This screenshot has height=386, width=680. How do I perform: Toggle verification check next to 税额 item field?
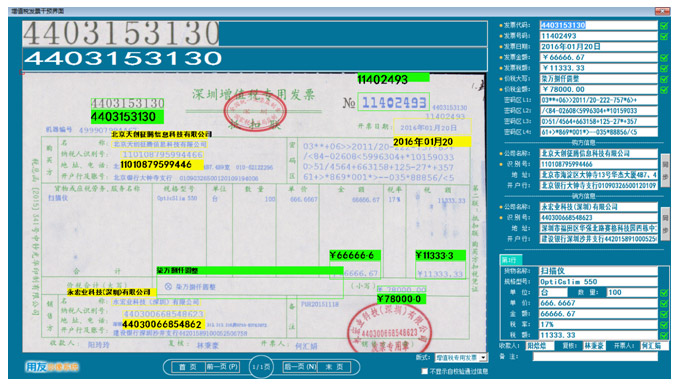[x=664, y=335]
